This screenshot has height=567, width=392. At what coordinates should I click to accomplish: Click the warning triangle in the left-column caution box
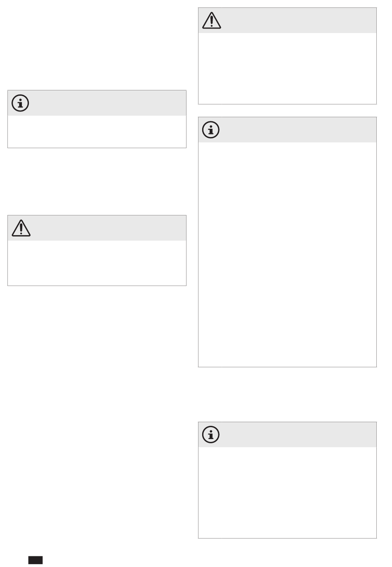(21, 228)
